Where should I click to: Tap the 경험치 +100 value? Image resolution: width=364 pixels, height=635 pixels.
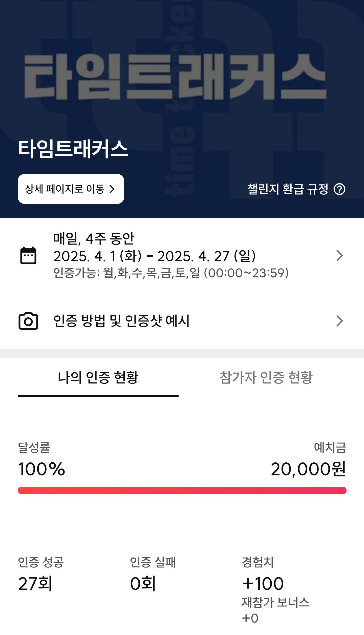coord(263,584)
